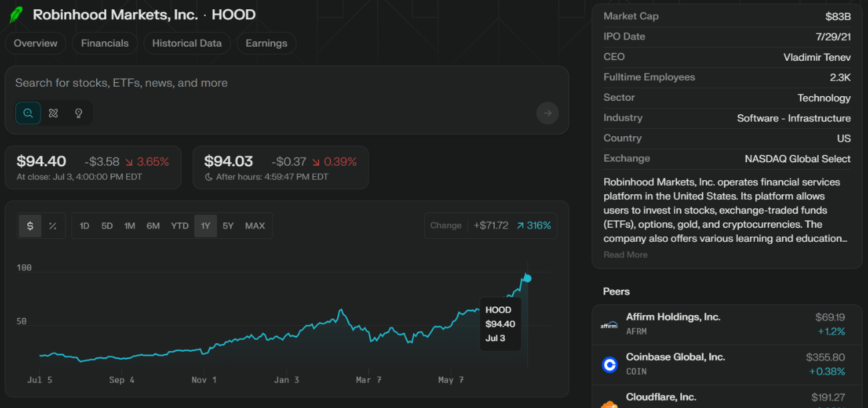
Task: Click the Mar 7 chart axis label
Action: [x=368, y=380]
